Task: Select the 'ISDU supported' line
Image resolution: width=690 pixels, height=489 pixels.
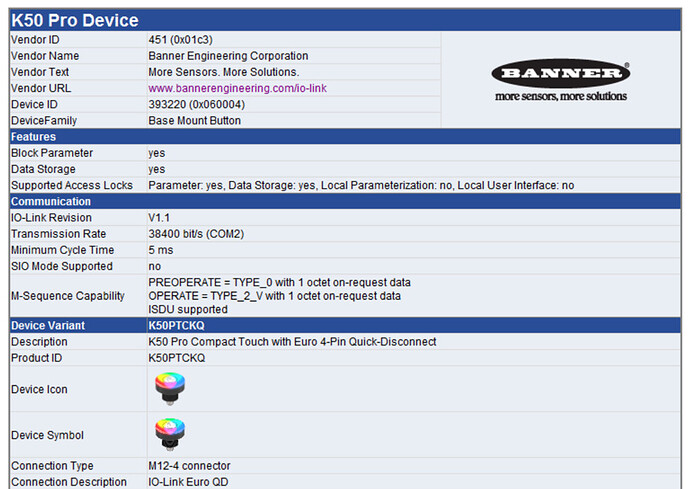Action: (x=188, y=309)
